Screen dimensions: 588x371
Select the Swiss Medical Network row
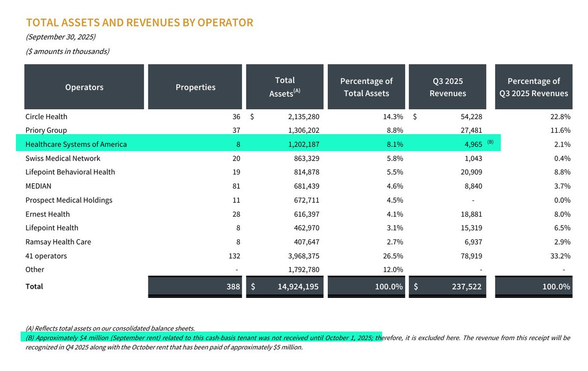62,158
